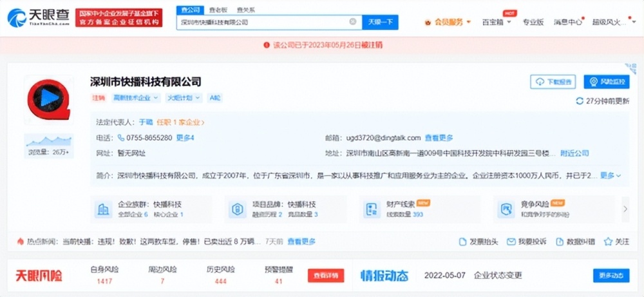
Task: Switch to 查关系 search tab
Action: (x=245, y=10)
